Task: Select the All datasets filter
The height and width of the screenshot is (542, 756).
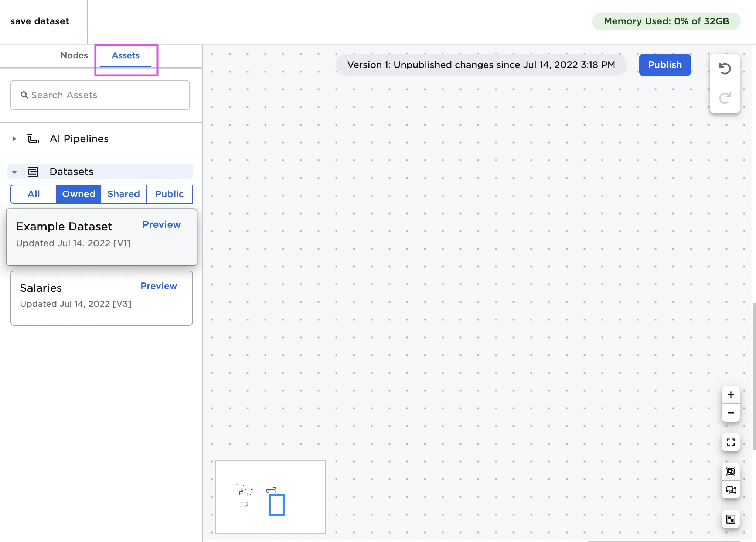Action: pyautogui.click(x=34, y=194)
